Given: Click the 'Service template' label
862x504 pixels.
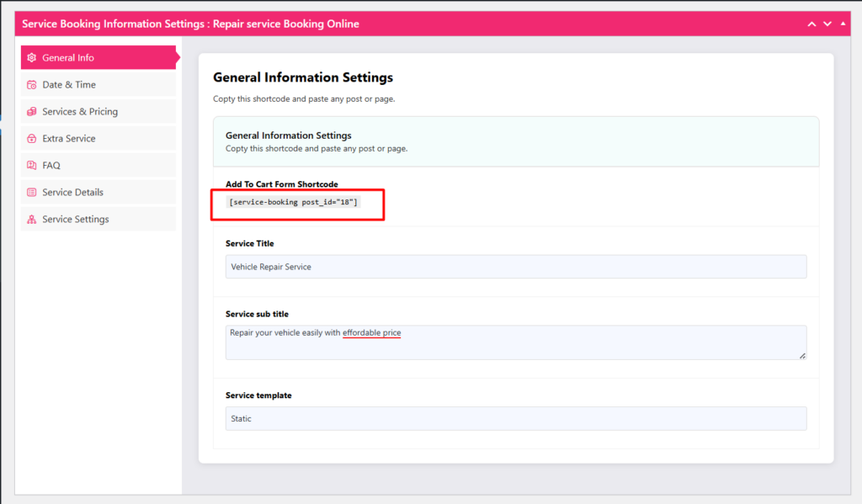Looking at the screenshot, I should coord(258,395).
